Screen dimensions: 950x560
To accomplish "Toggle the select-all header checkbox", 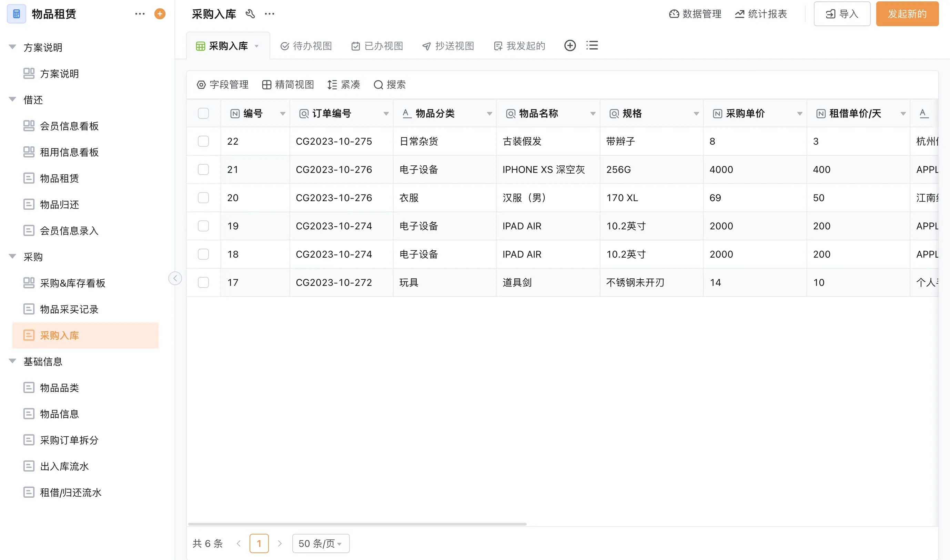I will point(203,113).
